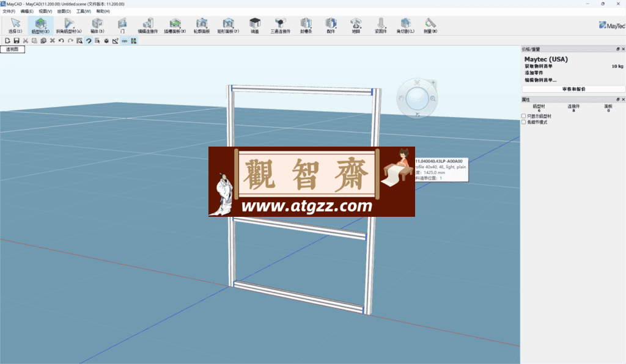Enable 低细节模式 checkbox
The image size is (626, 364).
click(x=523, y=122)
